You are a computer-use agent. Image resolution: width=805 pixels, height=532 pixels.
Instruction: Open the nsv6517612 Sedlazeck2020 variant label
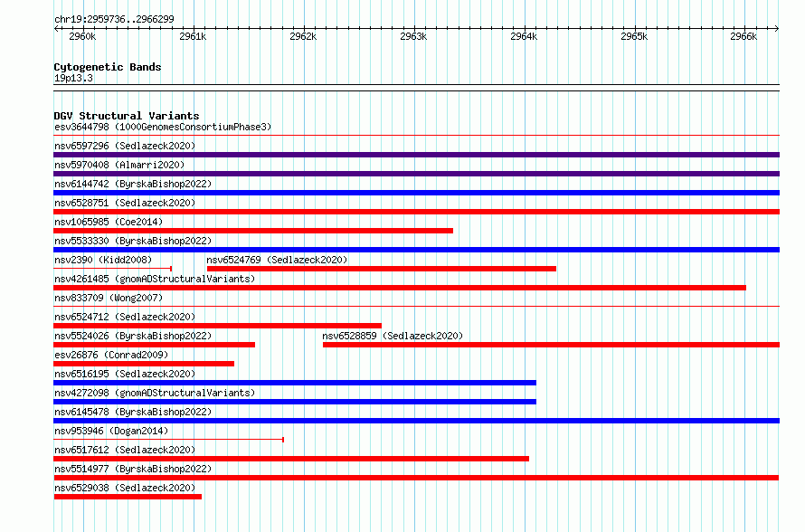click(125, 450)
